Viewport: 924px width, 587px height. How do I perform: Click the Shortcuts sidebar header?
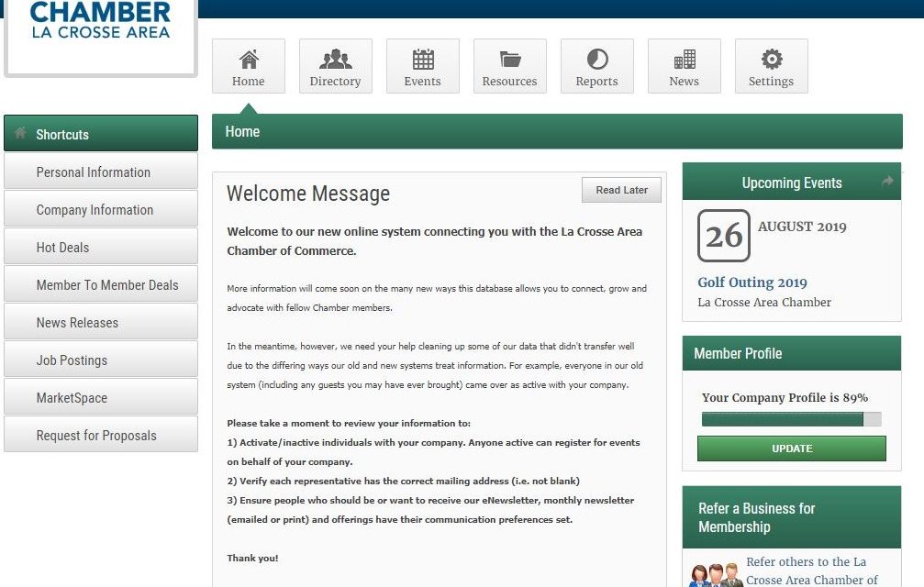pyautogui.click(x=101, y=133)
